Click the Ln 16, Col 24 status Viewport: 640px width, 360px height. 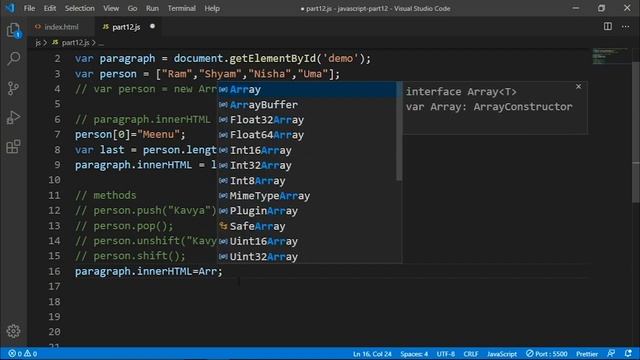(372, 353)
